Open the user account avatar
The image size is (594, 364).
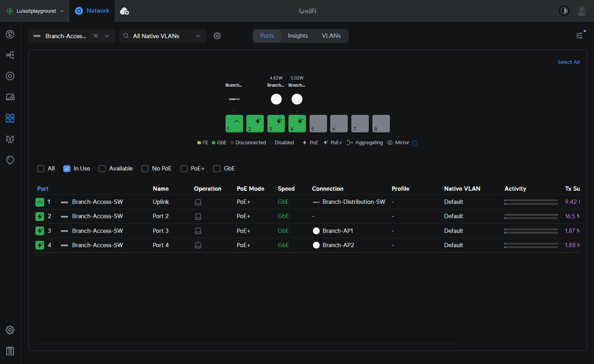pyautogui.click(x=582, y=11)
